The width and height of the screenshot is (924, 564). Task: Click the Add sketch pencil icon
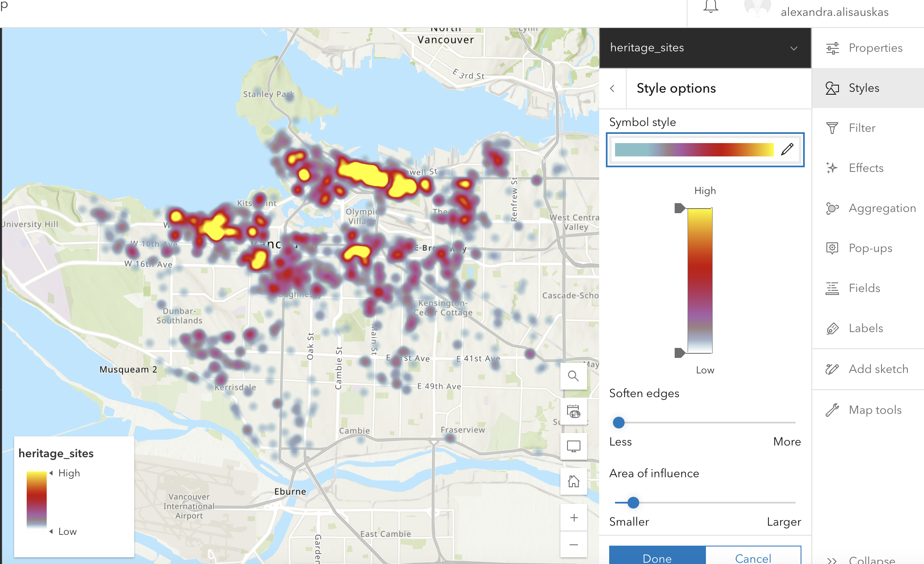[832, 369]
